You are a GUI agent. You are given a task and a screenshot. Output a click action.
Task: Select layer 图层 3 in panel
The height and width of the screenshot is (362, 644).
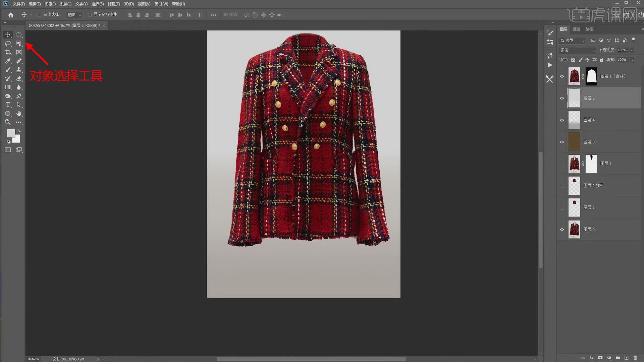pyautogui.click(x=604, y=142)
